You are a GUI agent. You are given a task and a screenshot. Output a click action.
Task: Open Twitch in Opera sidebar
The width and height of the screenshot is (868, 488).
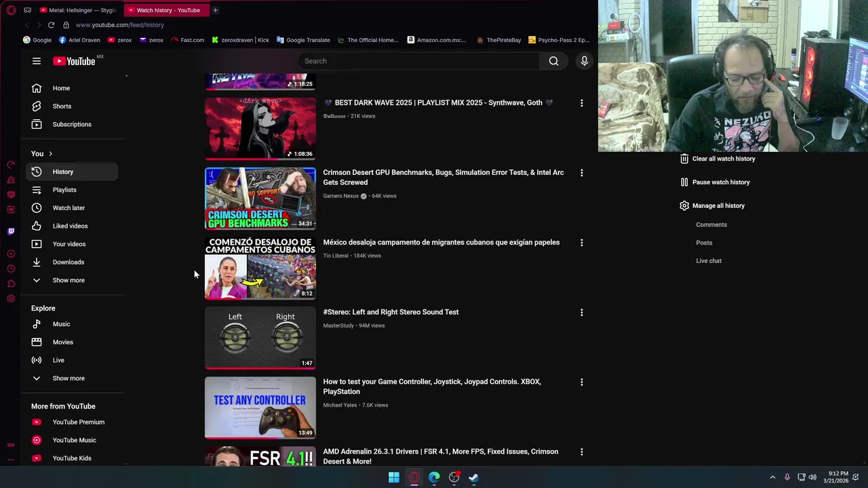coord(11,232)
